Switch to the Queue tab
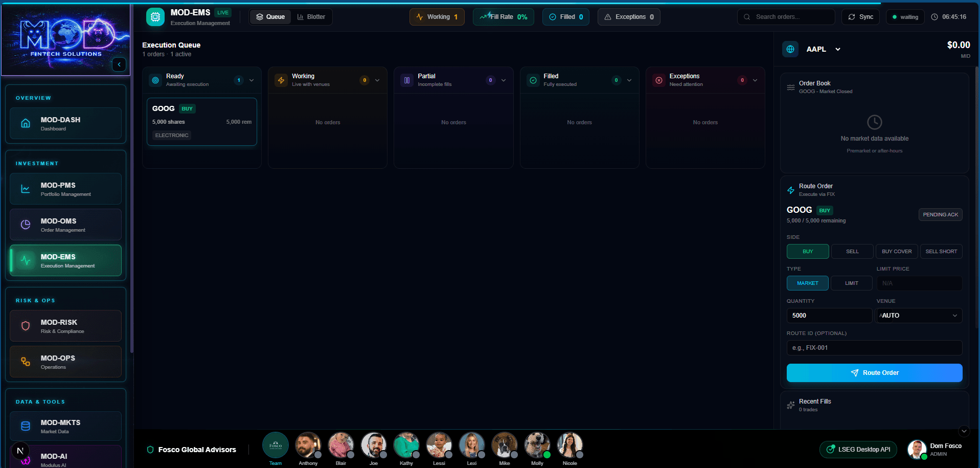 270,17
